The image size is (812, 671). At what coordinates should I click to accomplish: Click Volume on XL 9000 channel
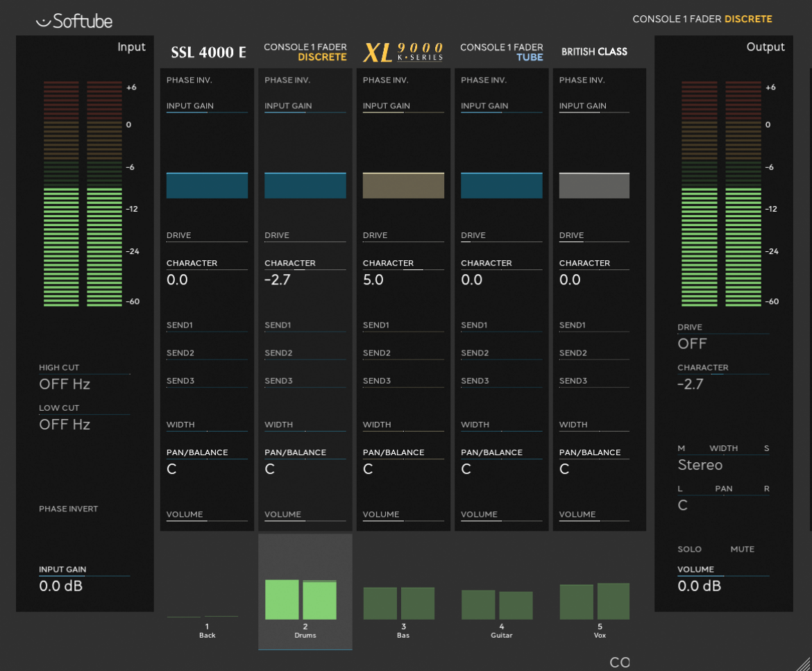[x=403, y=515]
